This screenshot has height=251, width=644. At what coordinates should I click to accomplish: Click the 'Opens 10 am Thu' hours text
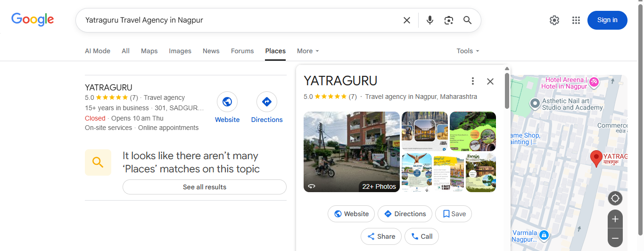coord(137,118)
